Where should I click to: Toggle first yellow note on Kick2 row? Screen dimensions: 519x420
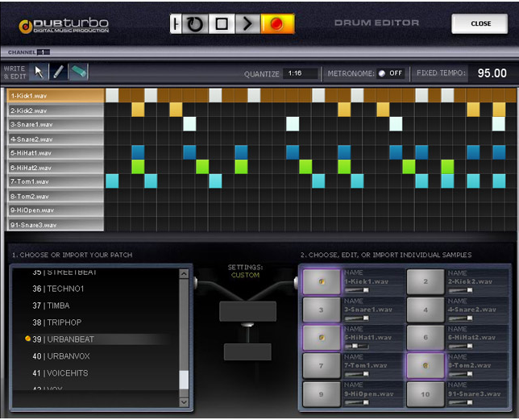tap(138, 110)
